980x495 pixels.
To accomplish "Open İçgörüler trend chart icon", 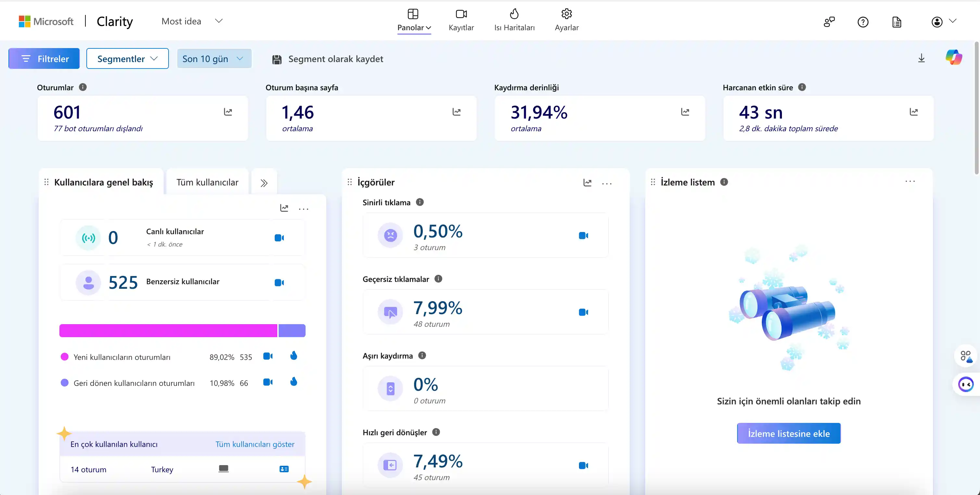I will click(587, 183).
